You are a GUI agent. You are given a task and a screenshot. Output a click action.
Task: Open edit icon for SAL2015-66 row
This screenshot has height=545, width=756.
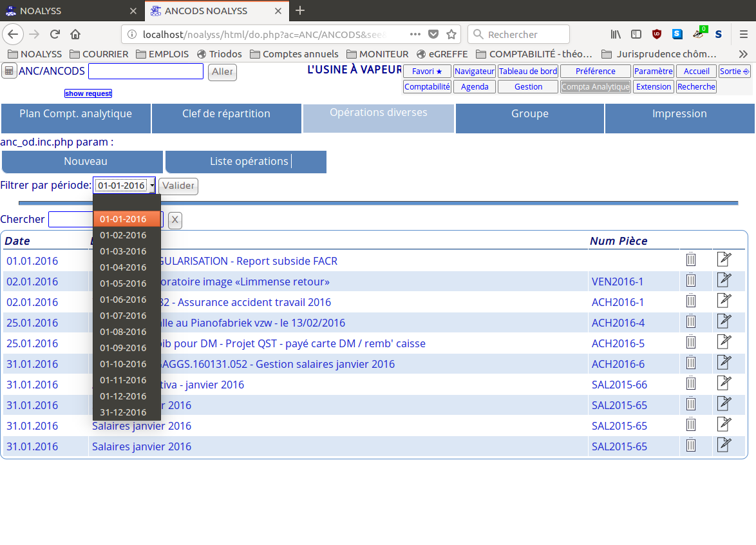pos(724,383)
